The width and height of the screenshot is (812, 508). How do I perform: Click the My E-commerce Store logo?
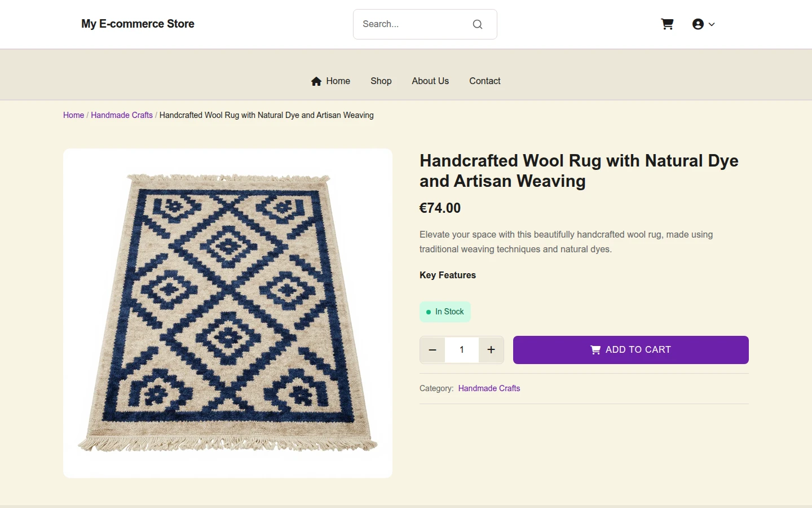click(x=138, y=24)
